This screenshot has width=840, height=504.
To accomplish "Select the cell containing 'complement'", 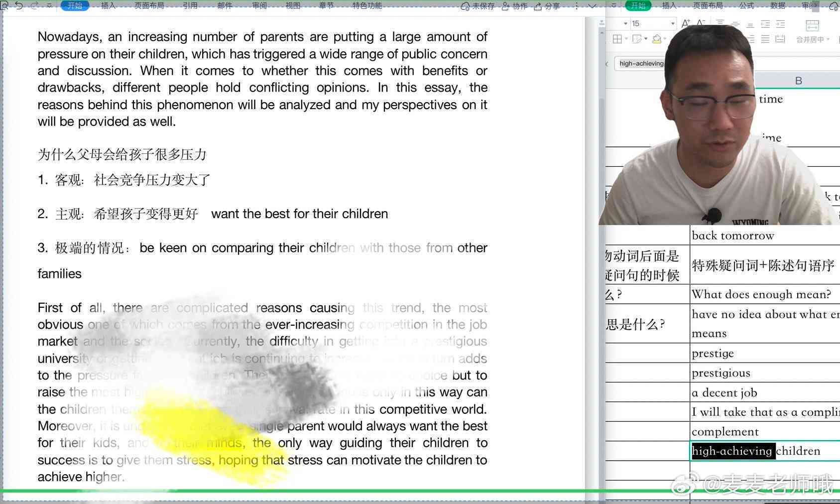I will click(765, 431).
